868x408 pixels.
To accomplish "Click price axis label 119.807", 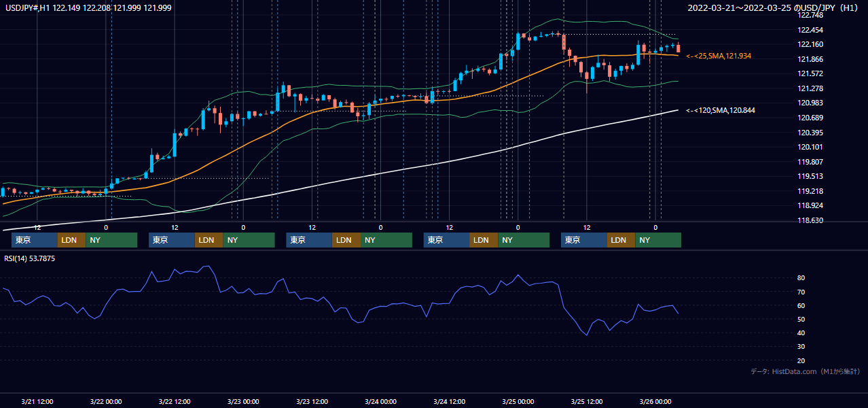I will pyautogui.click(x=810, y=162).
